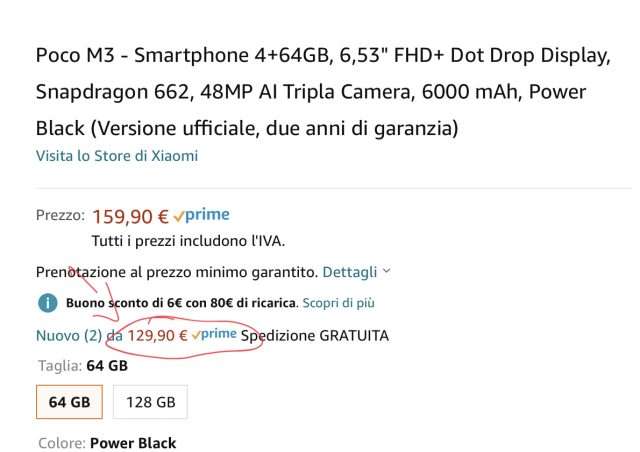Click the prime logo next to 129,90 €
This screenshot has width=640, height=452.
pos(214,335)
